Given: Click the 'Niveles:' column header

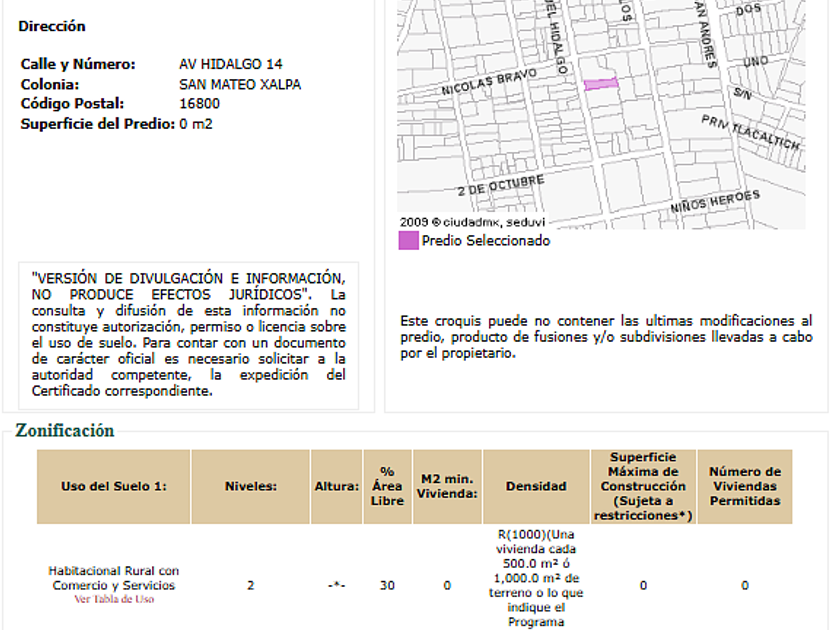Looking at the screenshot, I should coord(251,486).
